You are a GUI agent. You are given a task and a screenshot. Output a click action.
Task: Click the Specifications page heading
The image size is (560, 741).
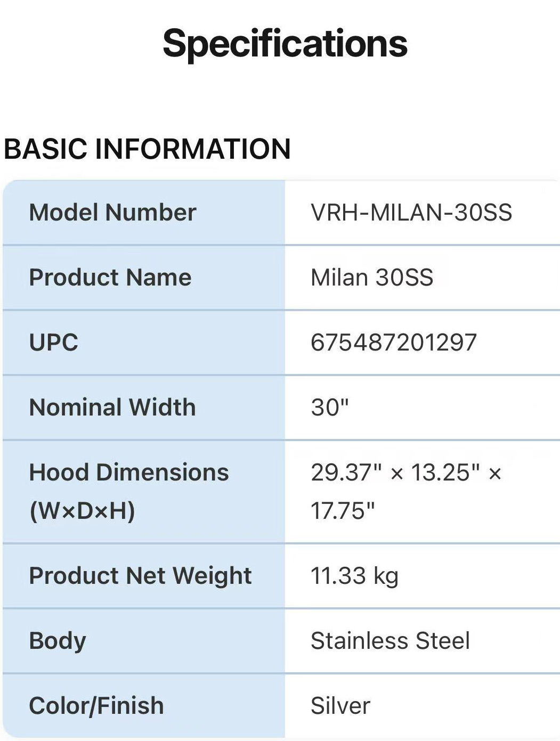[x=285, y=44]
